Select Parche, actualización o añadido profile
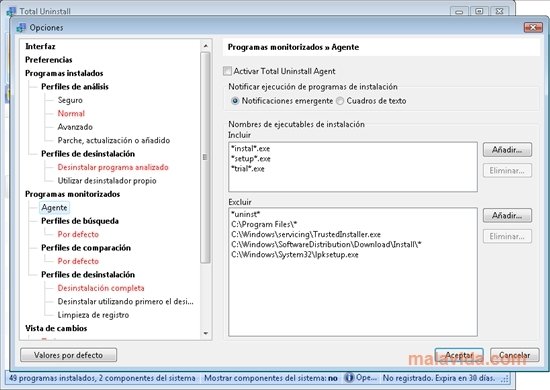This screenshot has height=390, width=550. click(x=114, y=140)
